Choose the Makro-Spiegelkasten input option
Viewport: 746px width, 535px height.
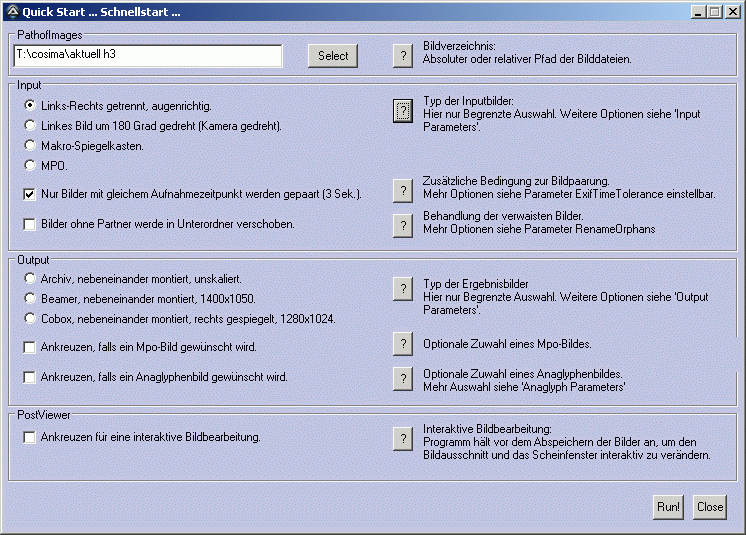[x=30, y=145]
